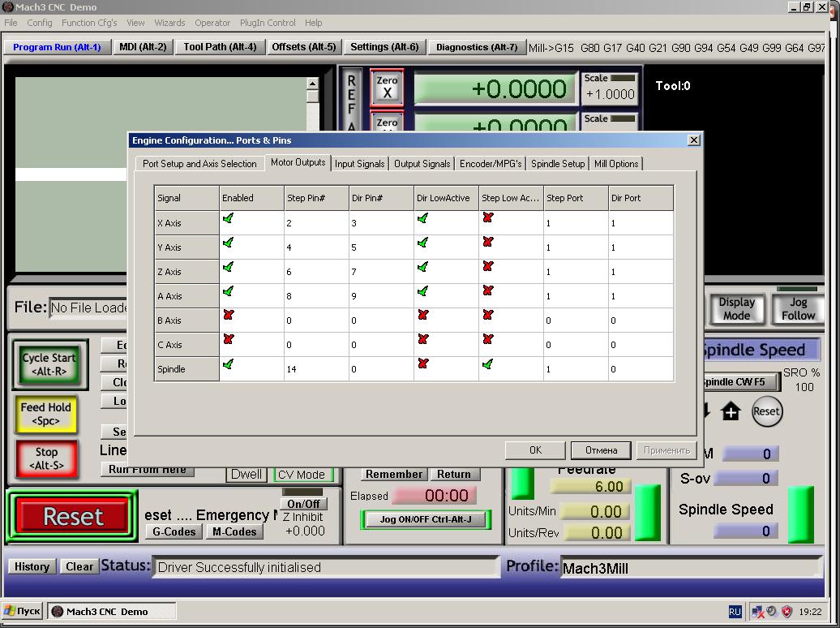Click the Zero X button
The height and width of the screenshot is (628, 840).
pos(387,87)
